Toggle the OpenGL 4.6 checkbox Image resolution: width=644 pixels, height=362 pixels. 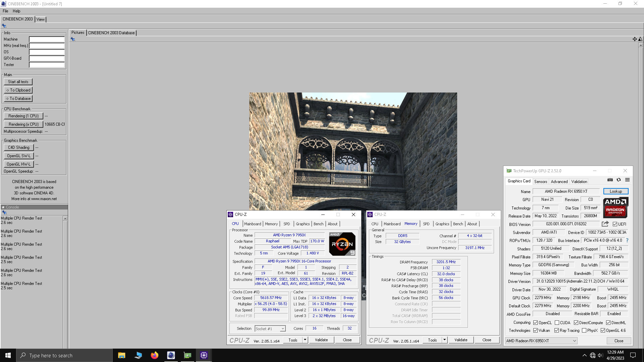603,330
